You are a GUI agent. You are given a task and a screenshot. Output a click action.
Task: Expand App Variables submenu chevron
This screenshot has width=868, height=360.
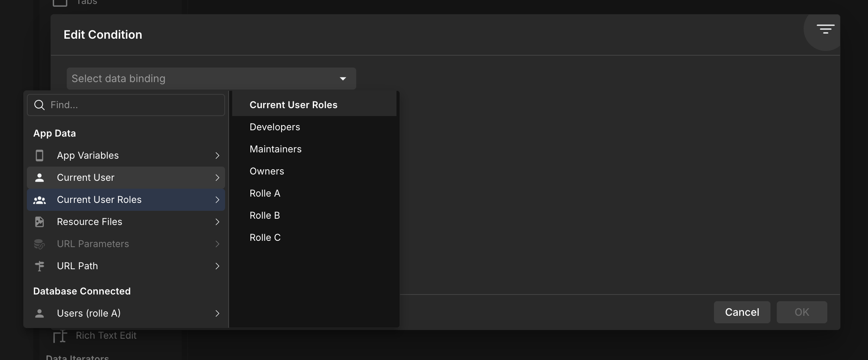click(x=217, y=156)
